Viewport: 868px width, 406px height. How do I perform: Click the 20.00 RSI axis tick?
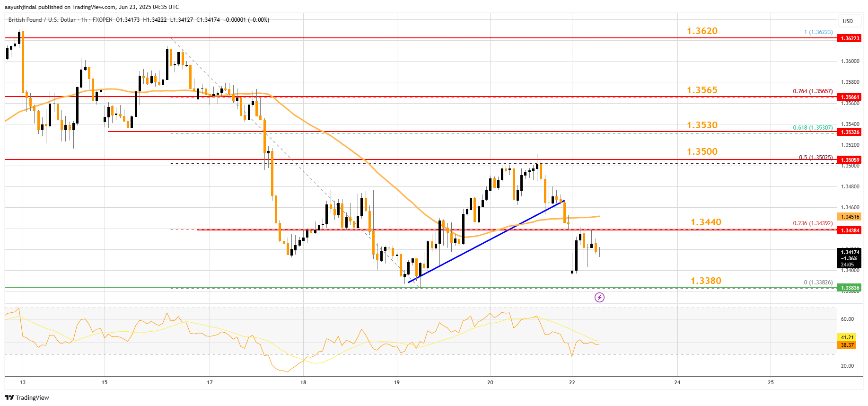[x=847, y=366]
